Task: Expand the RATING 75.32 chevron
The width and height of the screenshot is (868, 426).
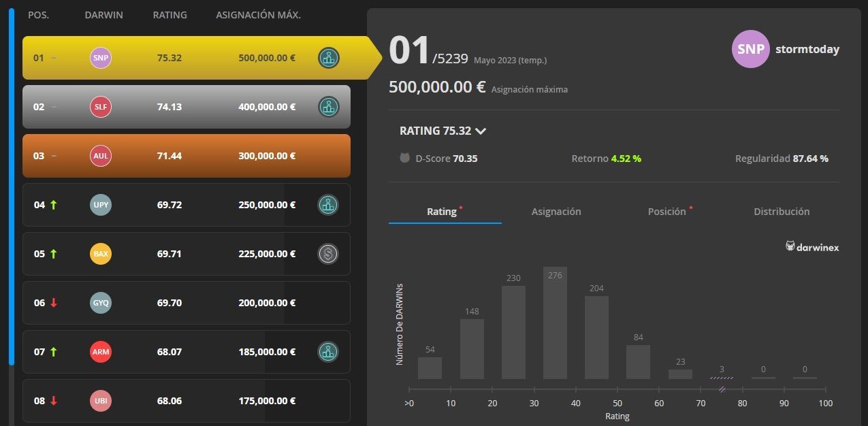Action: point(481,131)
